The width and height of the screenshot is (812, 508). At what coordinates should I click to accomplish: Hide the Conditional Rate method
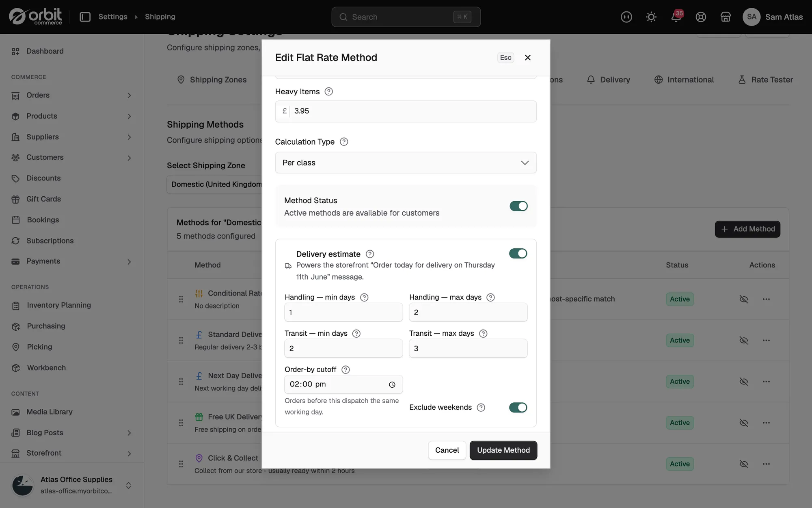tap(744, 299)
